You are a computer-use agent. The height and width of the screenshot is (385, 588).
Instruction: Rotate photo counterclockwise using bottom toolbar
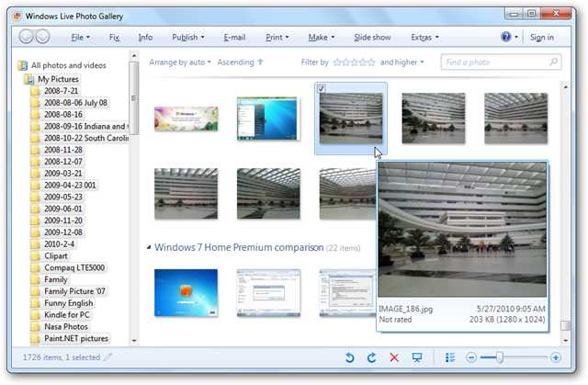[350, 357]
